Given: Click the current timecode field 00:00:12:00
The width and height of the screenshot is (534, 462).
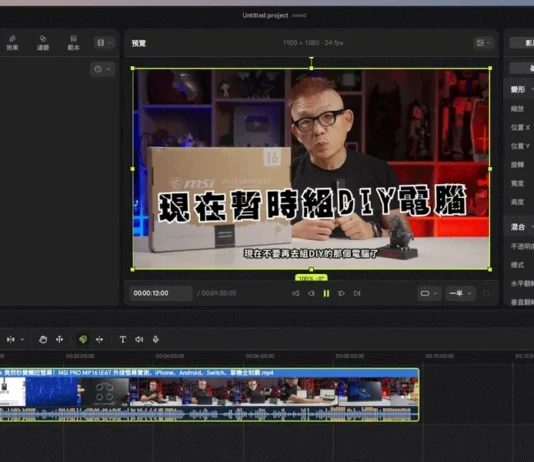Looking at the screenshot, I should 161,293.
